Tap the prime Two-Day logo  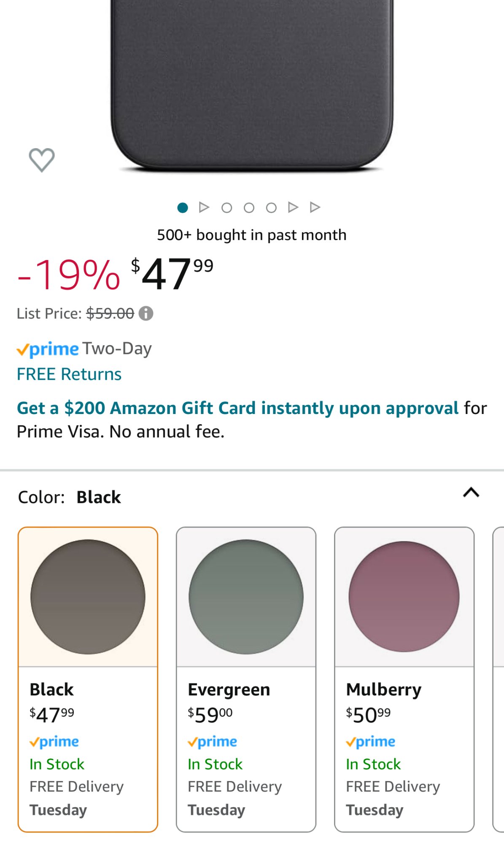48,349
